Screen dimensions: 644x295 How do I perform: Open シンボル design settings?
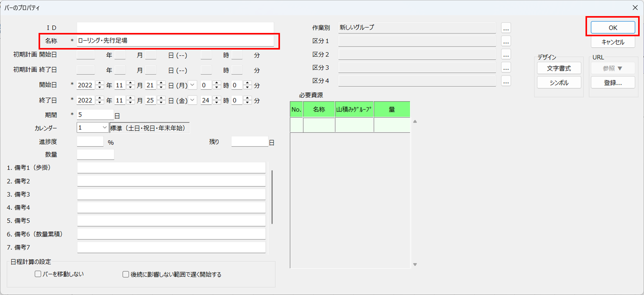point(559,82)
